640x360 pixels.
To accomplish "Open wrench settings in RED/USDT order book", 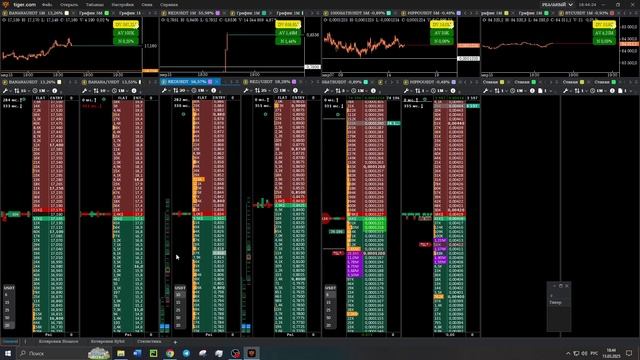I will (246, 91).
